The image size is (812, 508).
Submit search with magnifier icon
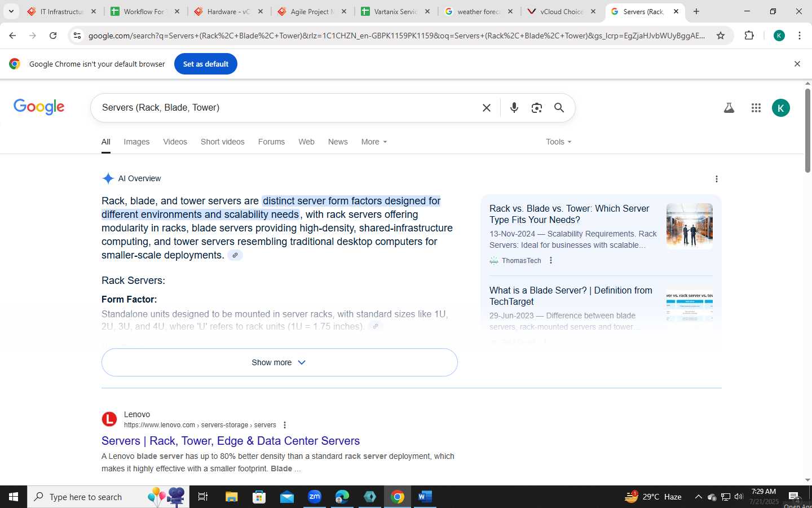coord(559,107)
